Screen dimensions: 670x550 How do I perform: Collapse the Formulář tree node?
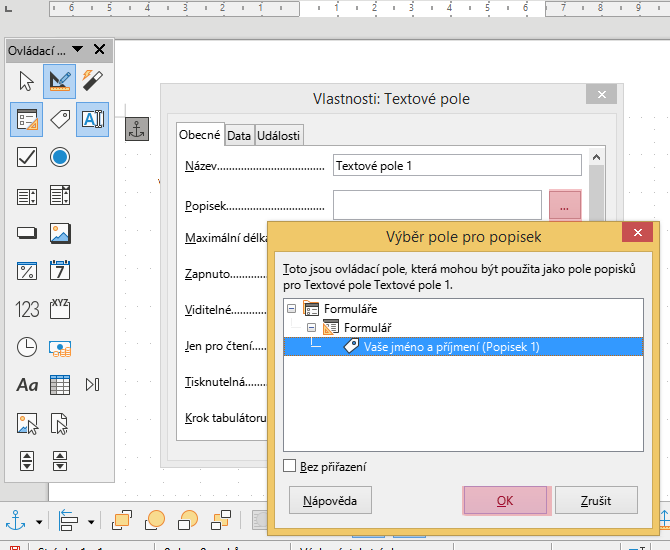tap(311, 328)
